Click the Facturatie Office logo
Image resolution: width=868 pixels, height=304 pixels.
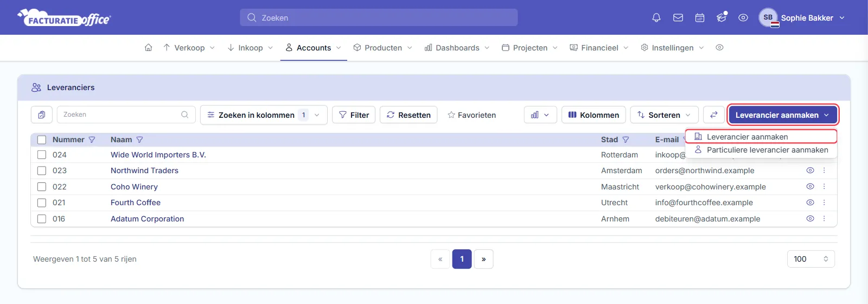tap(64, 17)
